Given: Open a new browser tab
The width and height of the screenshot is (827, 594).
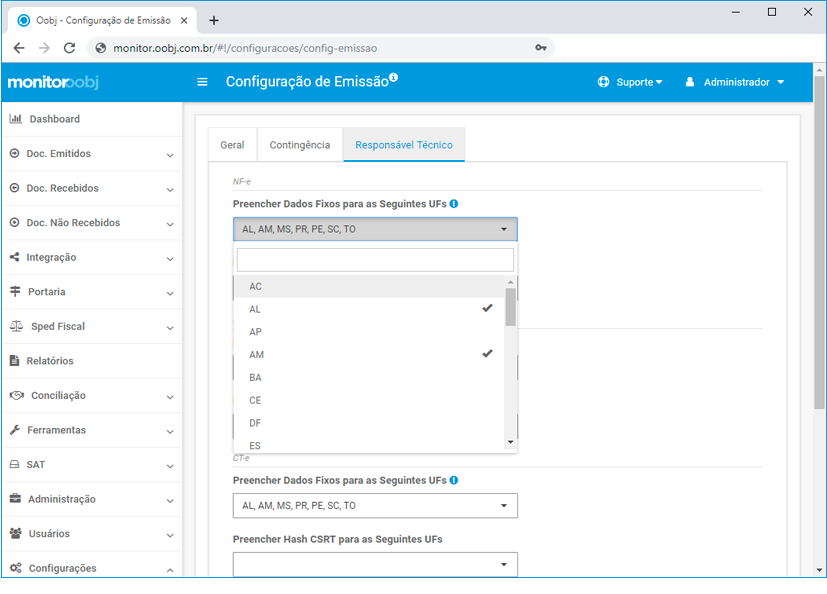Looking at the screenshot, I should (214, 21).
